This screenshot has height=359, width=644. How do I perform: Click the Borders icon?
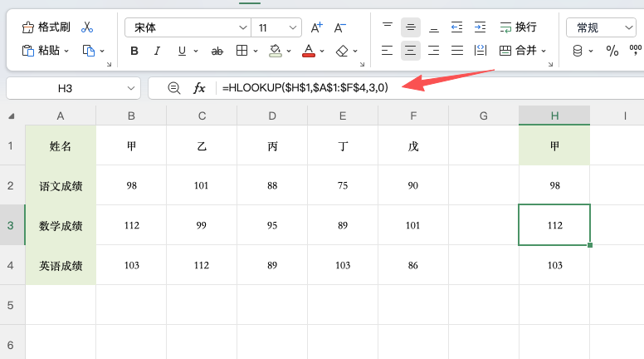point(242,51)
